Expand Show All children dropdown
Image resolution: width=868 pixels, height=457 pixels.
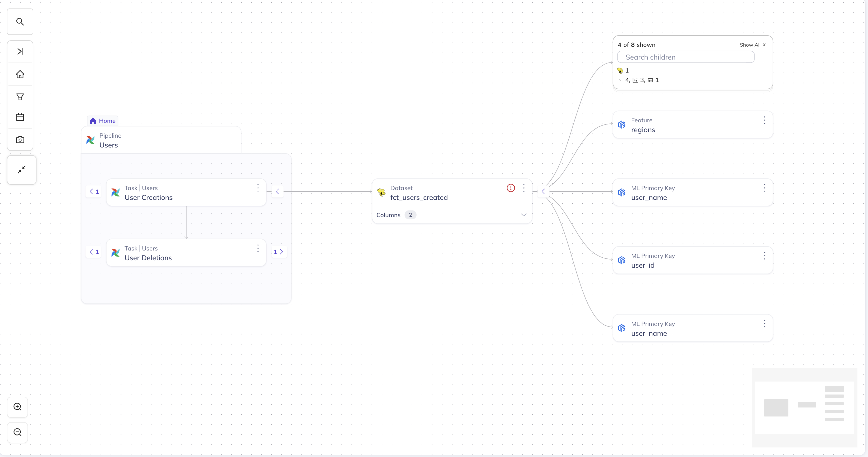point(752,45)
